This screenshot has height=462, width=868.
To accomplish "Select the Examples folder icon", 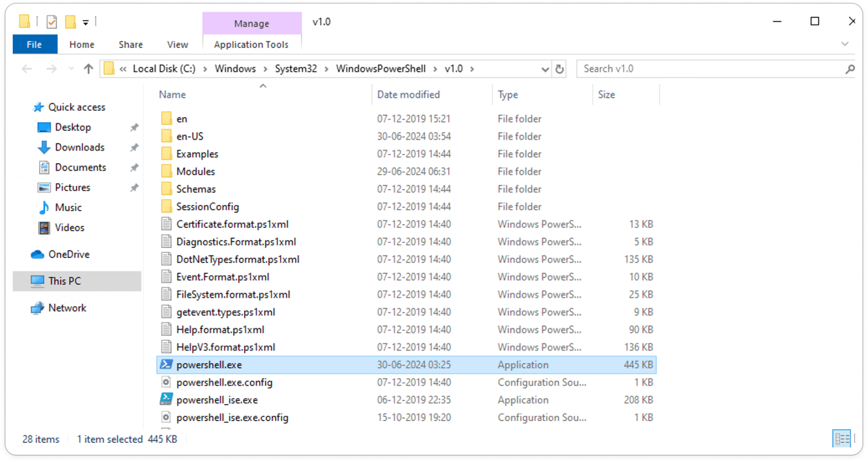I will click(167, 154).
